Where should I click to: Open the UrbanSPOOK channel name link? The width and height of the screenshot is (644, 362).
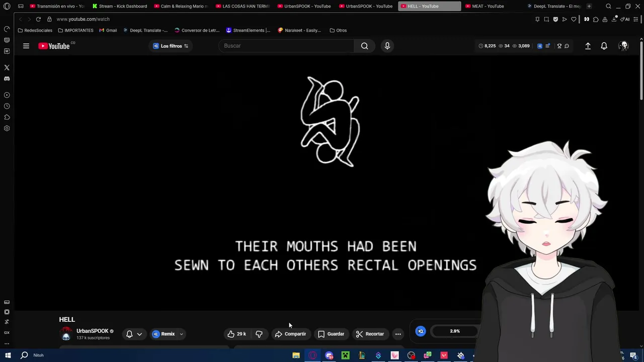93,331
